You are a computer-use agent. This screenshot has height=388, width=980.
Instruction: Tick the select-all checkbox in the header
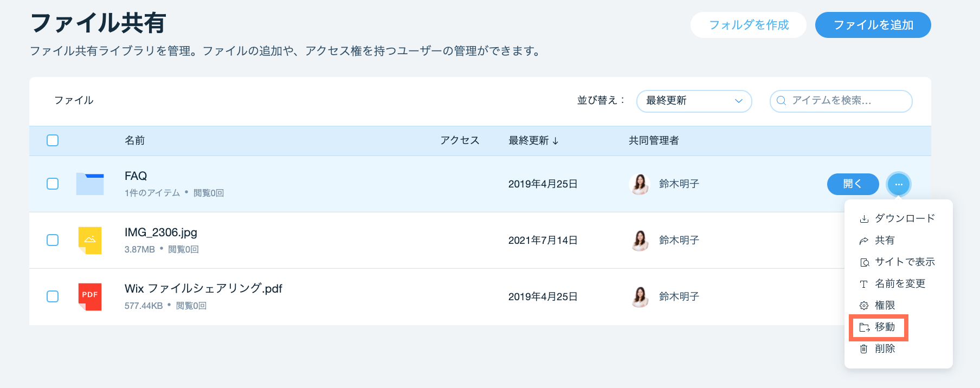[x=53, y=140]
